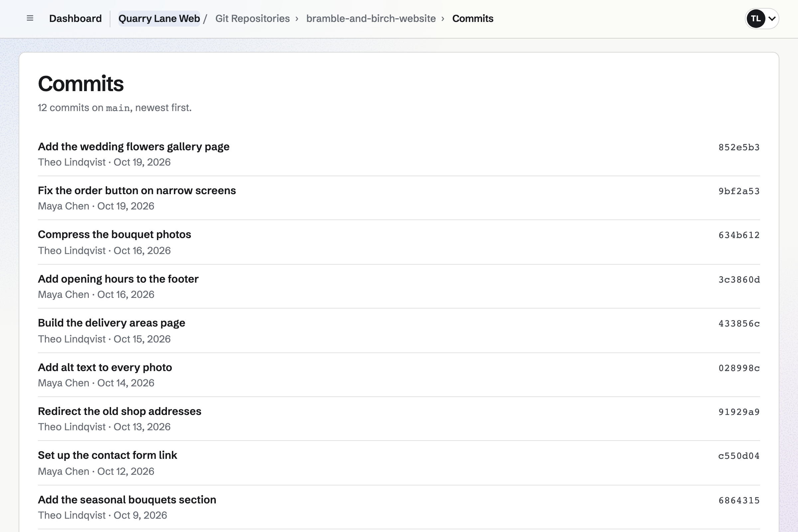
Task: Click 'Theo Lindqvist · Oct 19, 2026' author line
Action: 104,162
